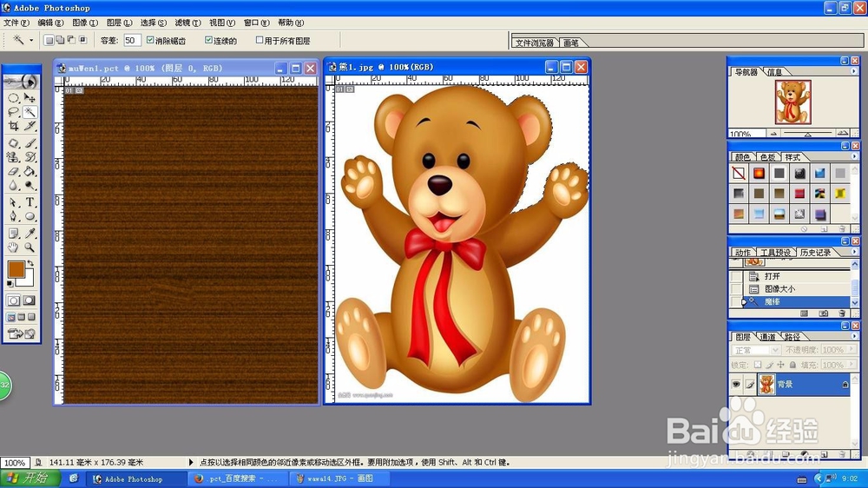The image size is (868, 488).
Task: Reset default foreground and background colors
Action: point(10,284)
